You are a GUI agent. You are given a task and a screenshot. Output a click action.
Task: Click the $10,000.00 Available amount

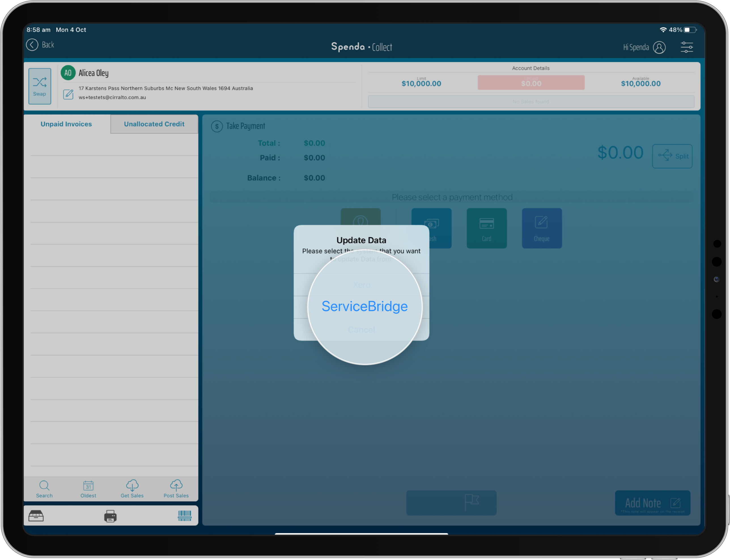[640, 84]
